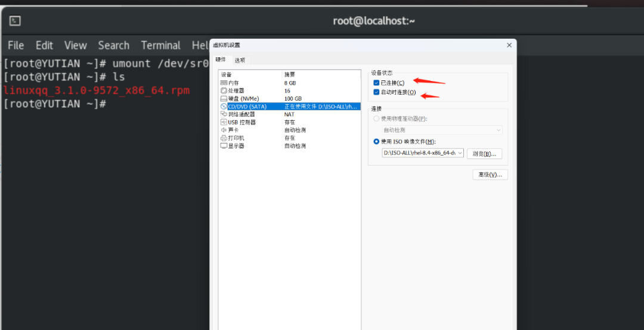
Task: Select the printer (打印机) icon
Action: point(224,138)
